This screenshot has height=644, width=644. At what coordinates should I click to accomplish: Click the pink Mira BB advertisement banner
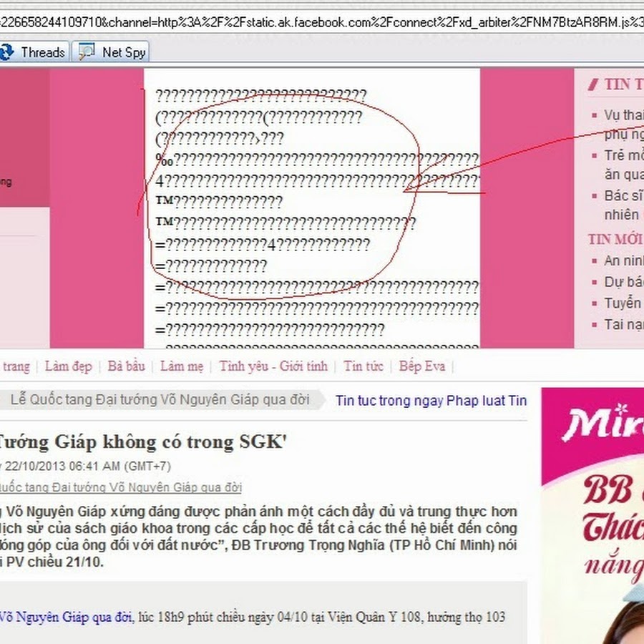coord(592,515)
